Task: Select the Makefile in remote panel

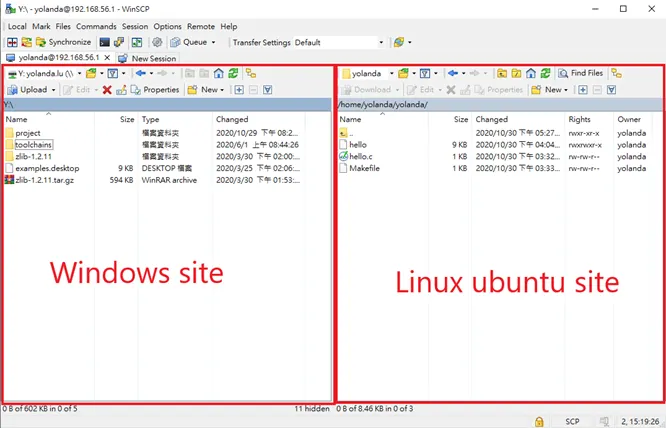Action: click(364, 168)
